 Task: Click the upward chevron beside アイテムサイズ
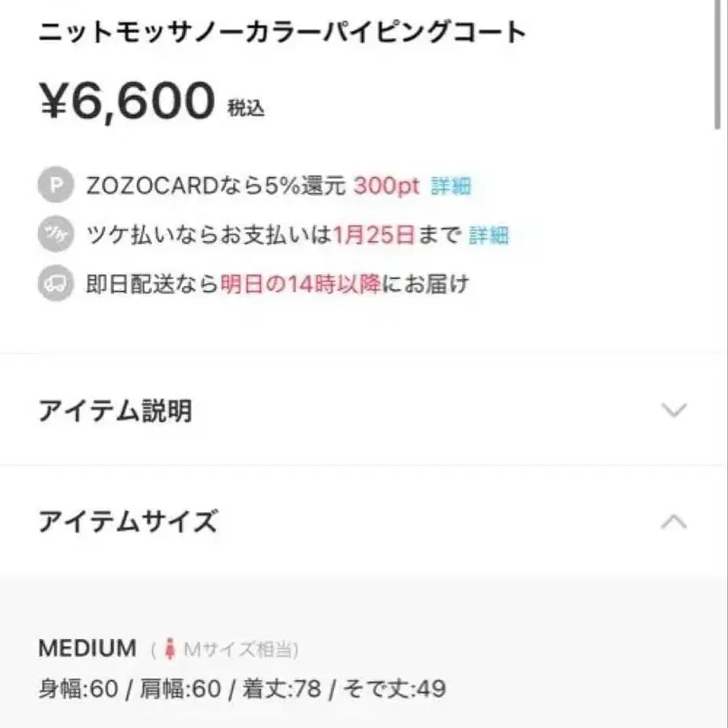[x=673, y=522]
